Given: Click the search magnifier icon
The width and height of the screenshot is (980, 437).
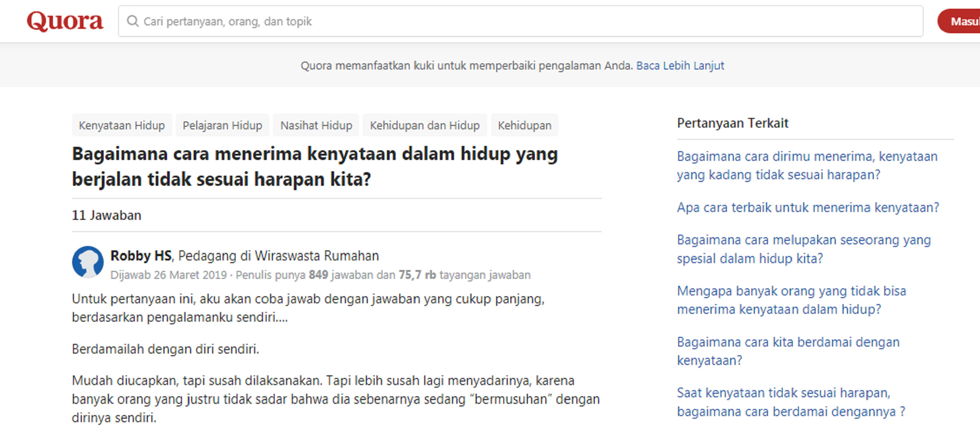Looking at the screenshot, I should click(133, 21).
